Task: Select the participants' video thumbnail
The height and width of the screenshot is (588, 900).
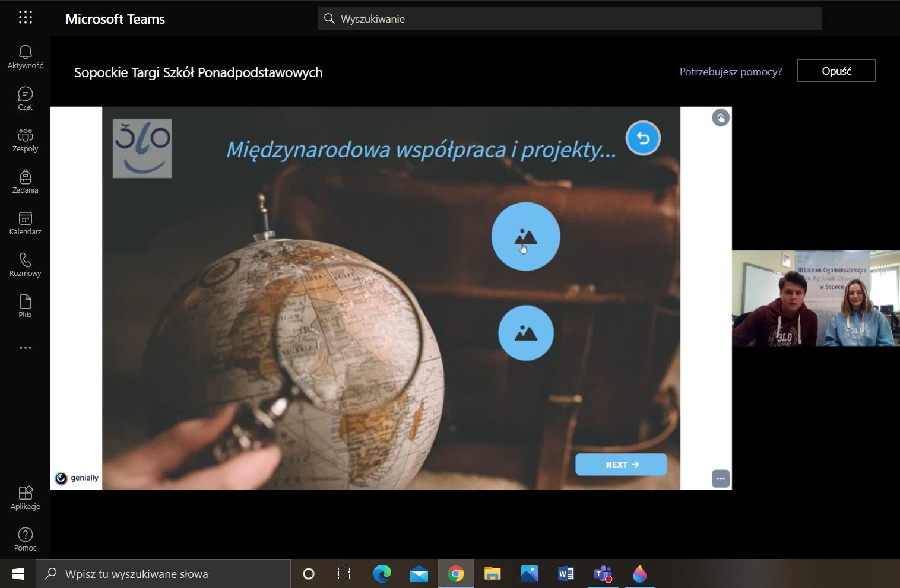Action: tap(816, 298)
